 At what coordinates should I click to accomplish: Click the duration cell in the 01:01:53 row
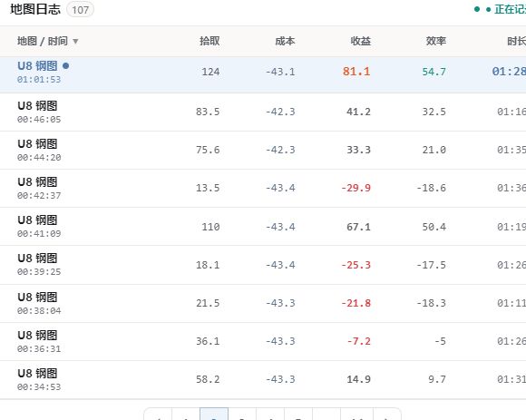click(x=509, y=72)
